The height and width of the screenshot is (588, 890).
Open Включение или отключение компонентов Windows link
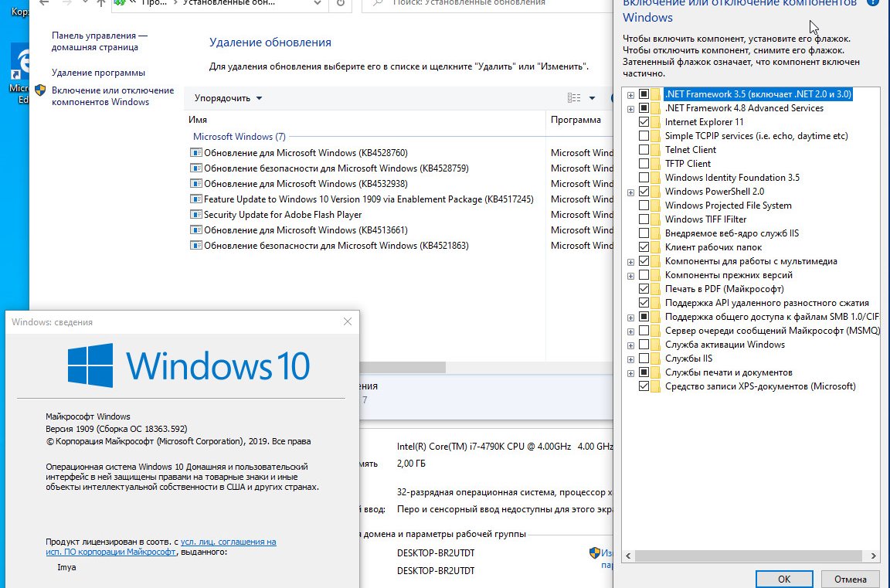pyautogui.click(x=112, y=96)
